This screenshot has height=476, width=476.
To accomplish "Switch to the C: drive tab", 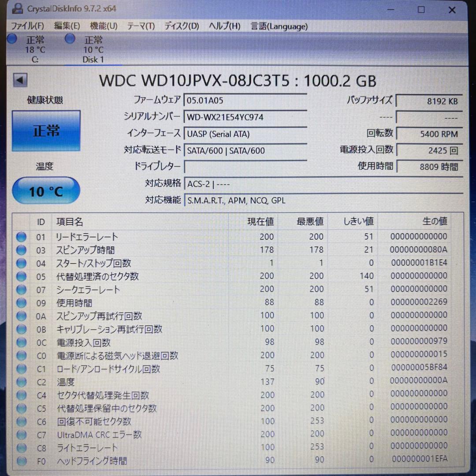I will (34, 49).
